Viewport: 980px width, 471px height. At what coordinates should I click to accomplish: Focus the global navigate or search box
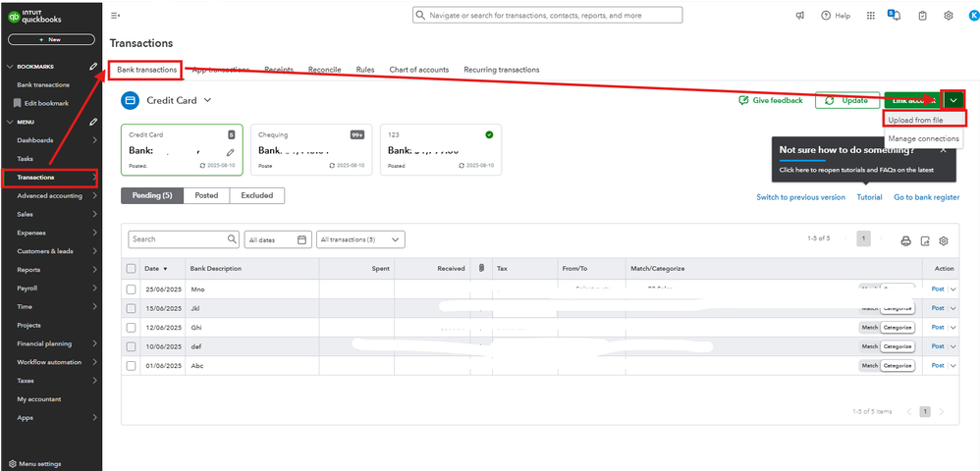pos(548,15)
